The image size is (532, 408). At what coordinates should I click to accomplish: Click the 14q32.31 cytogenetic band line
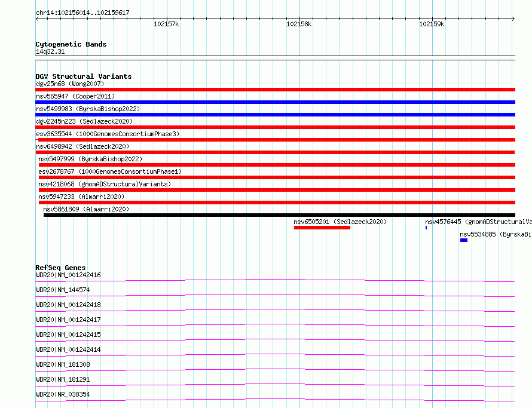click(x=275, y=58)
